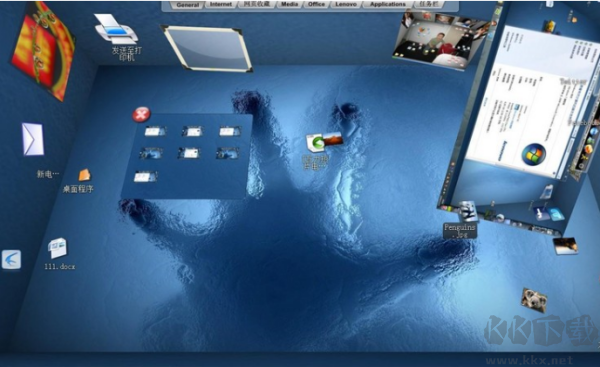
Task: Select the red-yellow picture on left wall
Action: coord(42,50)
